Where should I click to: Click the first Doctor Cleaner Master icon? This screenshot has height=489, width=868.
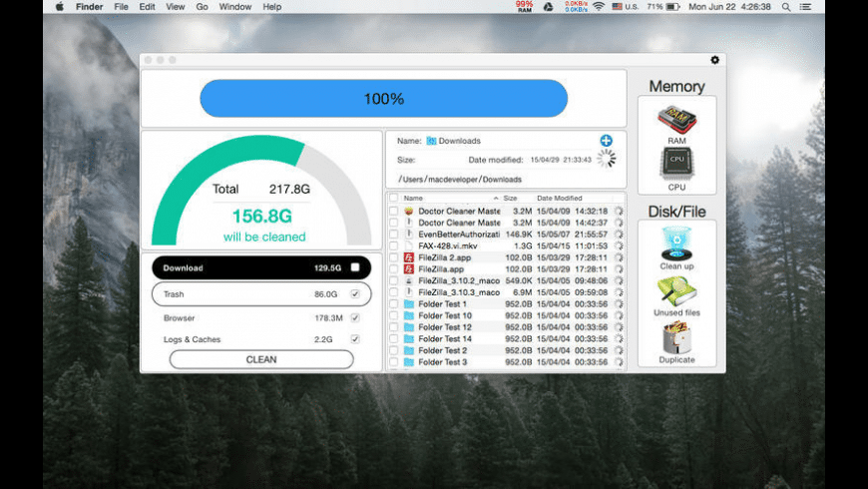408,211
